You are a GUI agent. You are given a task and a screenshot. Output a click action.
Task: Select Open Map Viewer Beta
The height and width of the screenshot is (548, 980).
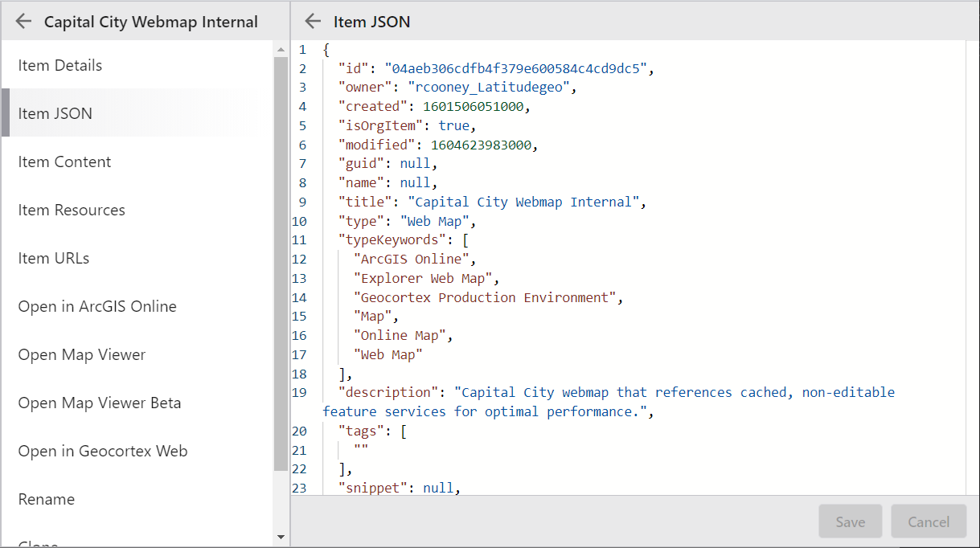pyautogui.click(x=137, y=403)
